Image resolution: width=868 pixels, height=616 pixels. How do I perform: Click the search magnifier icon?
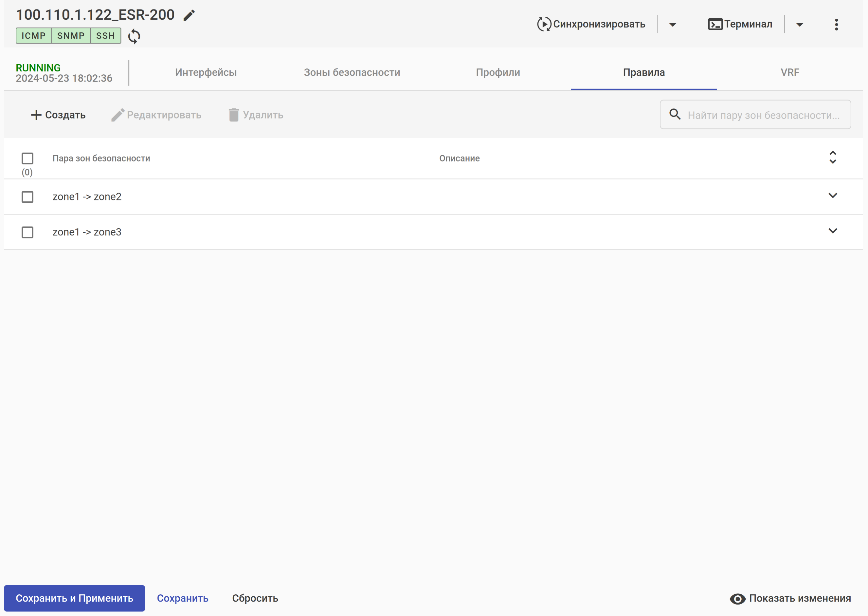point(675,114)
